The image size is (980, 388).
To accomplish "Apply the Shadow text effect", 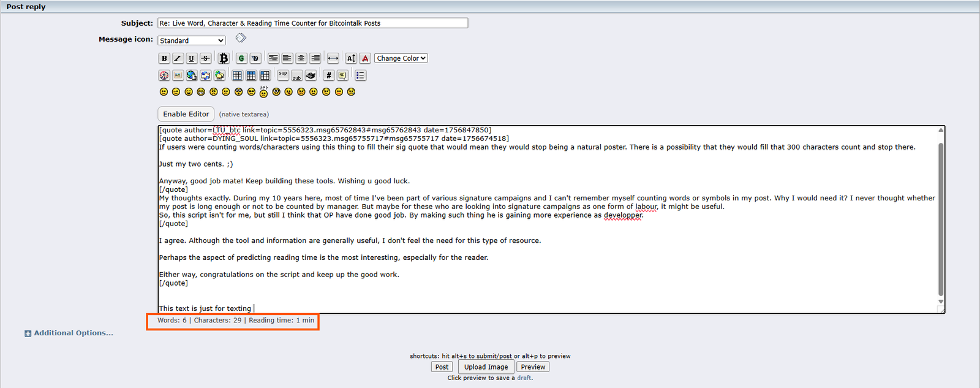I will point(255,58).
